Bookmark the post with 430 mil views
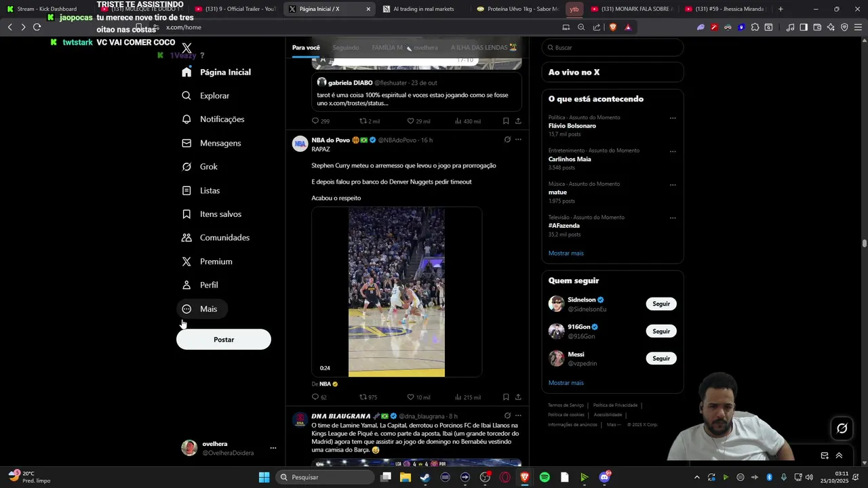This screenshot has width=868, height=488. pyautogui.click(x=506, y=121)
